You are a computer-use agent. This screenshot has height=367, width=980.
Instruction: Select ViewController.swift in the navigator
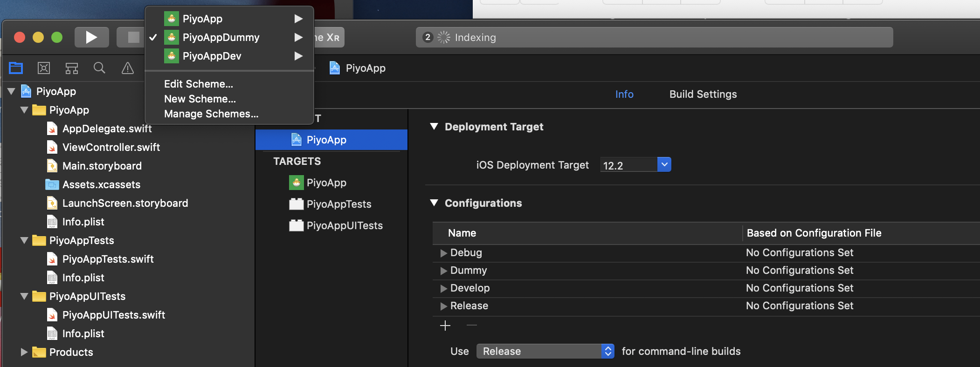(x=111, y=147)
